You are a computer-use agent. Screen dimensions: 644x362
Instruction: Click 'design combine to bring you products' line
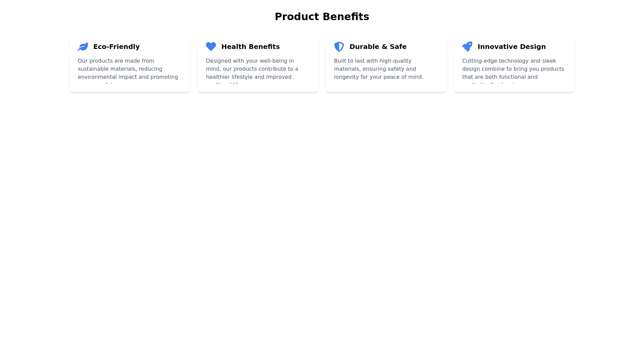tap(513, 69)
